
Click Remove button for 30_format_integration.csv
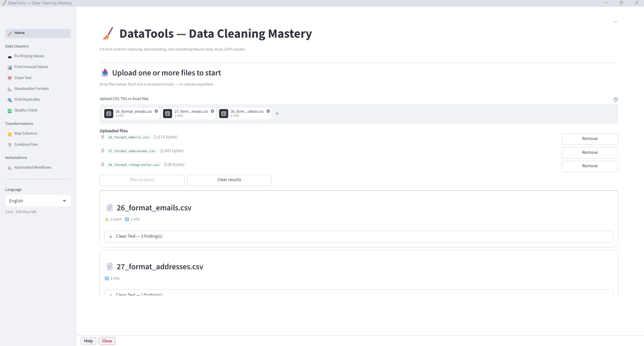pyautogui.click(x=590, y=166)
